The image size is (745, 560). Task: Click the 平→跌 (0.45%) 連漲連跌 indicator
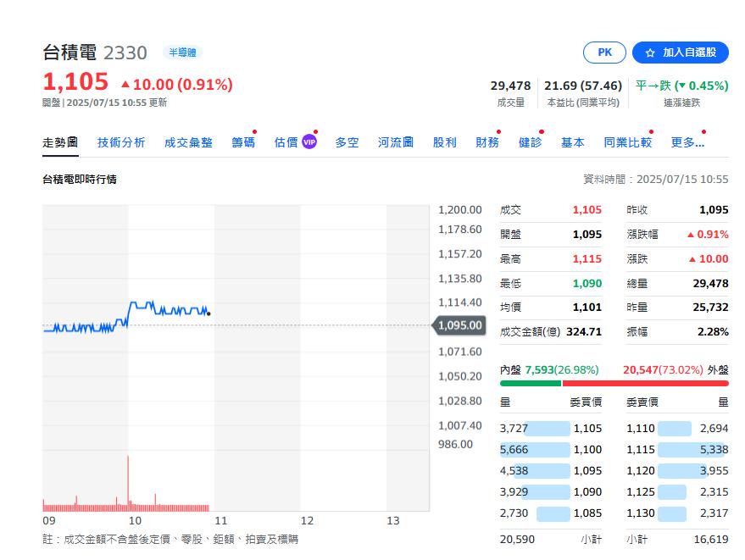(681, 86)
